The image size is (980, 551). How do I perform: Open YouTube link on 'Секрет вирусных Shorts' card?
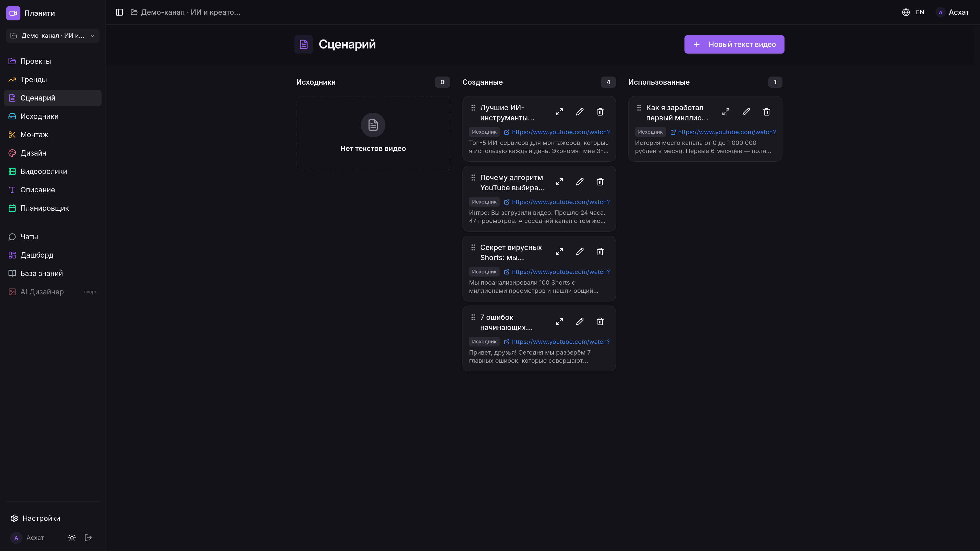557,272
